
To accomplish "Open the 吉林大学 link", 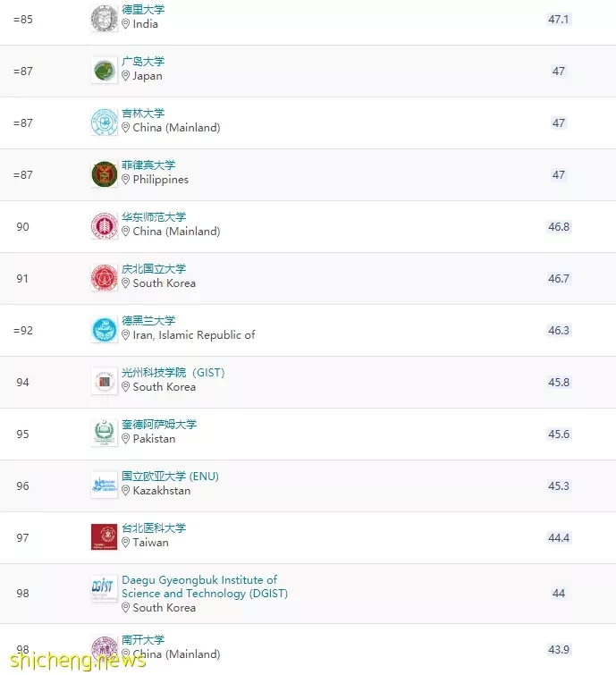I will [143, 114].
